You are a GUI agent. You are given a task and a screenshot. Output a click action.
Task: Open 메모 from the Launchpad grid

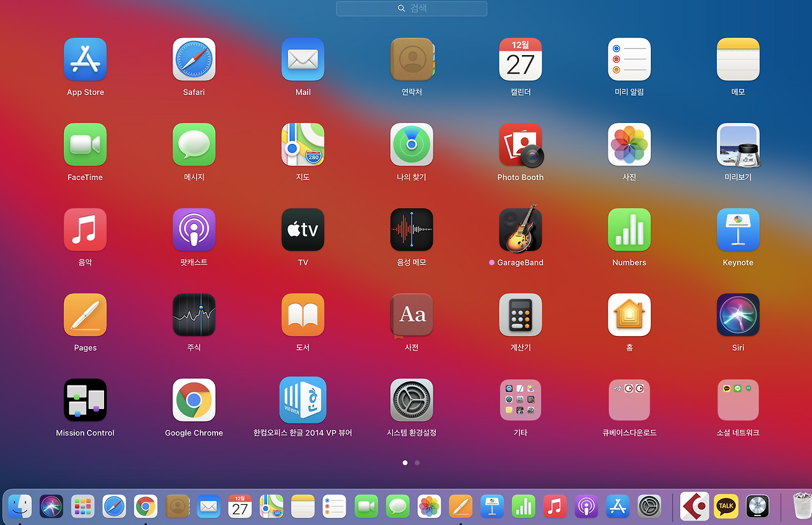[x=738, y=60]
